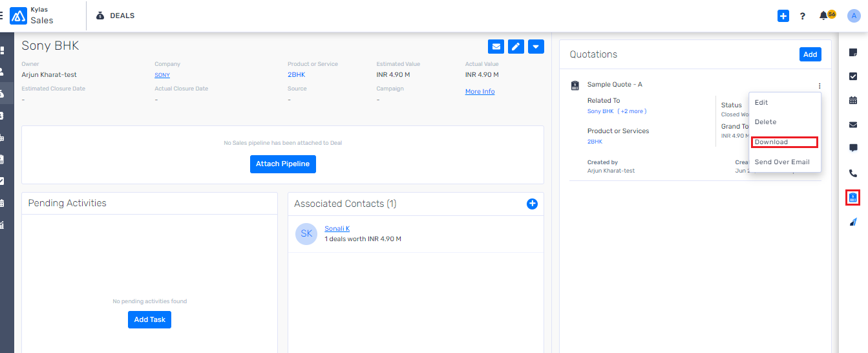Open the help question mark icon
This screenshot has width=868, height=353.
[x=803, y=16]
